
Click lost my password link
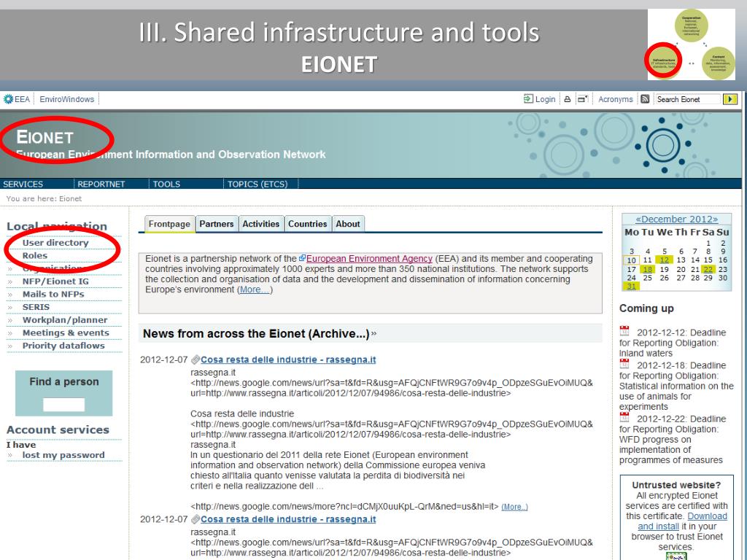pos(63,455)
